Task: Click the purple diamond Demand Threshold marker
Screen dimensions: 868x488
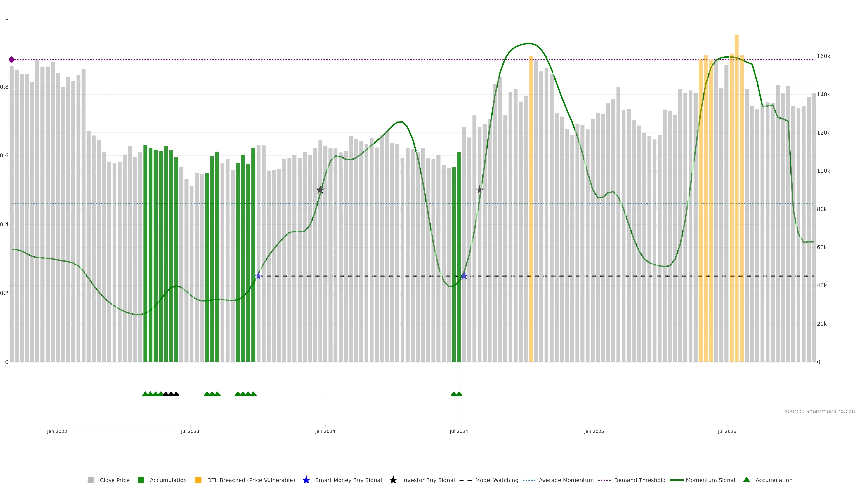Action: [x=12, y=60]
